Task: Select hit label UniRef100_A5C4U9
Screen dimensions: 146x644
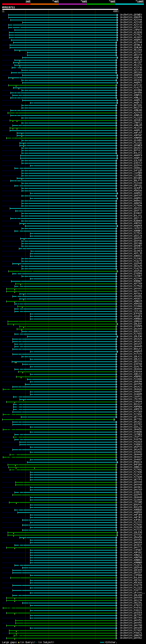Action: [x=131, y=582]
